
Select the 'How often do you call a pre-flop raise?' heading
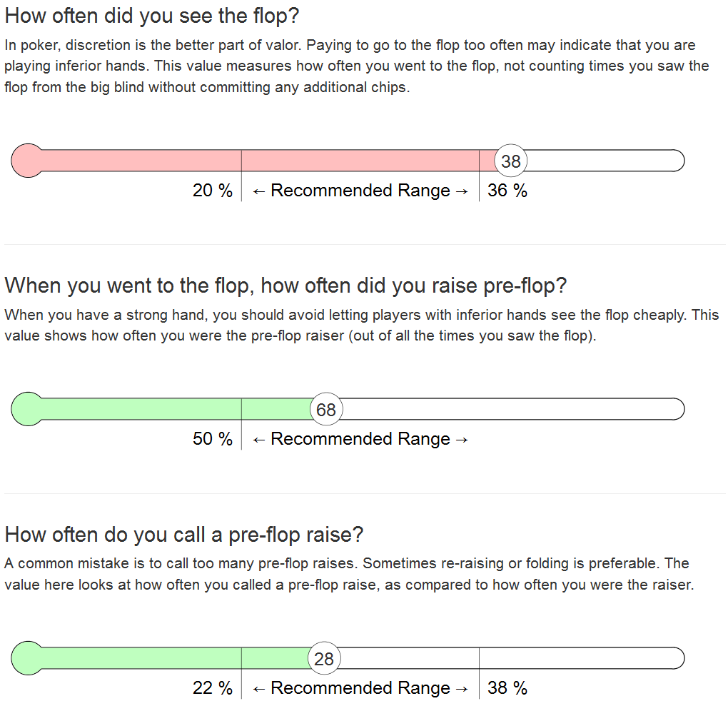click(x=184, y=535)
